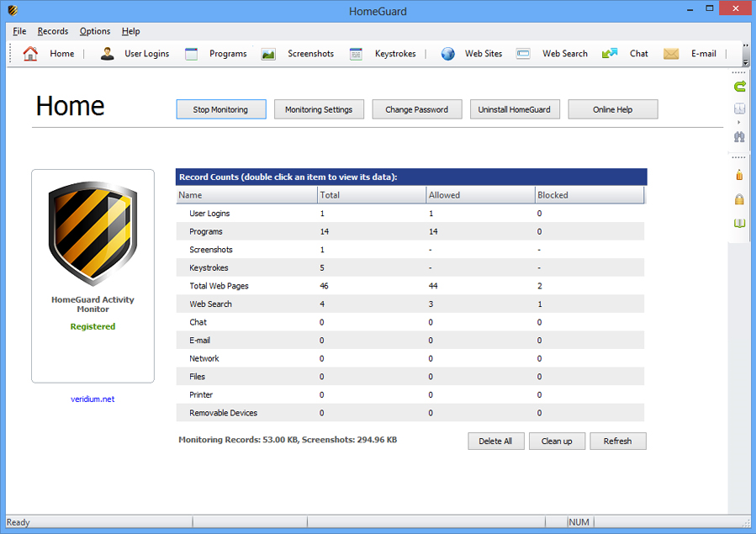This screenshot has height=534, width=756.
Task: Follow the veridium.net link
Action: tap(93, 399)
